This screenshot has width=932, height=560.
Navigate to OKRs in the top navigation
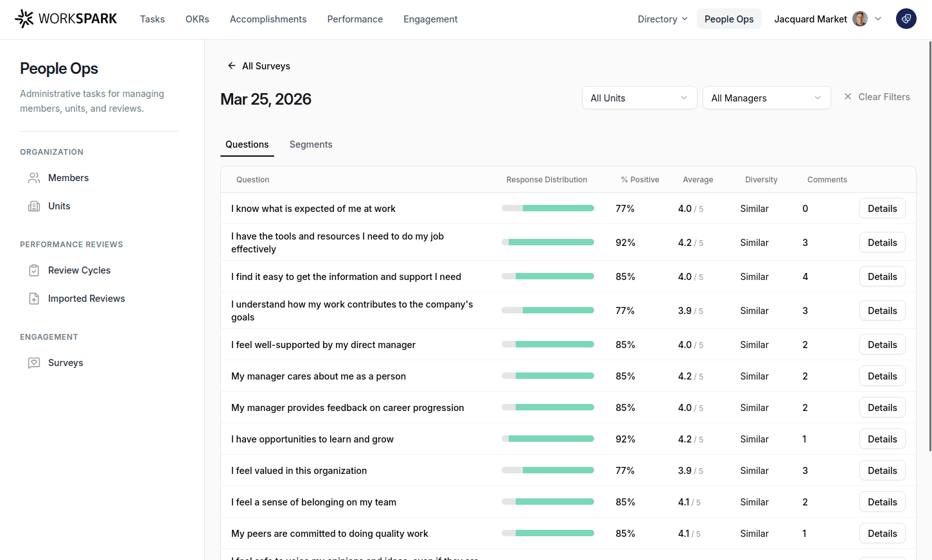pyautogui.click(x=197, y=19)
